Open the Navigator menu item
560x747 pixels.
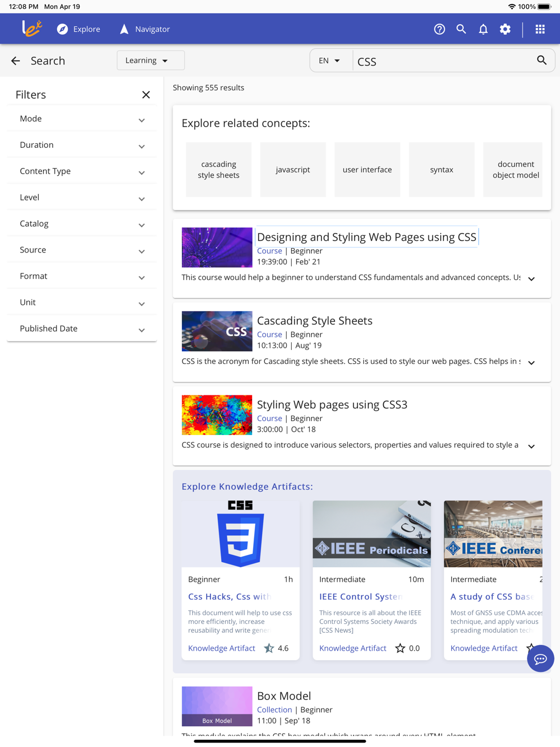tap(144, 29)
